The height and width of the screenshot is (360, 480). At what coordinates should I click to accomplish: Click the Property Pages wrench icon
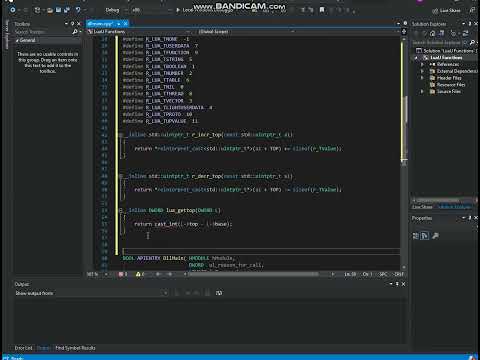point(435,236)
